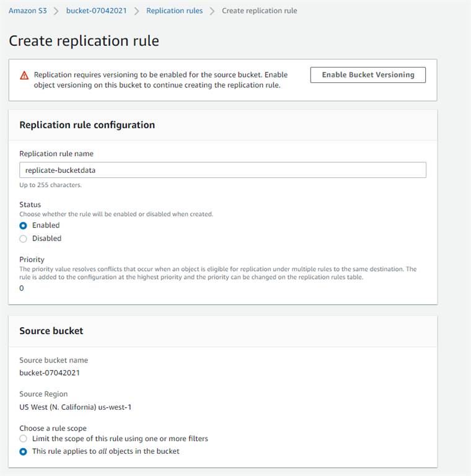This screenshot has height=476, width=471.
Task: Open the Replication rules breadcrumb link
Action: (x=174, y=11)
